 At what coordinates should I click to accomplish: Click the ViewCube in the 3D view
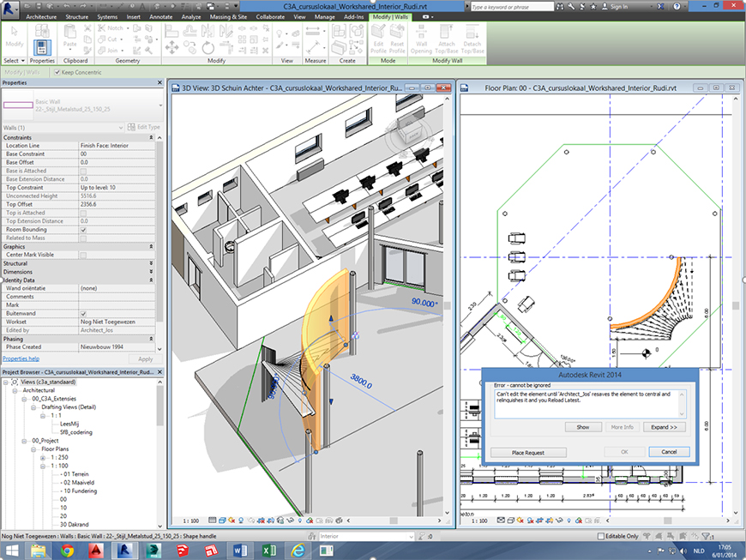(409, 135)
